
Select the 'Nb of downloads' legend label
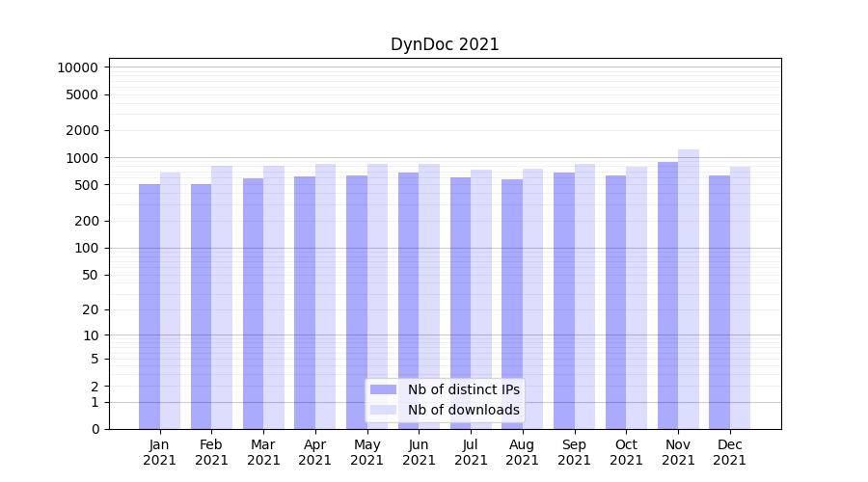click(463, 410)
